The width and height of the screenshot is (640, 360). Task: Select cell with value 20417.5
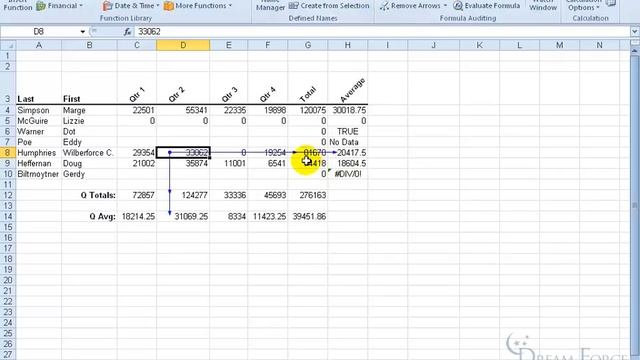point(347,153)
